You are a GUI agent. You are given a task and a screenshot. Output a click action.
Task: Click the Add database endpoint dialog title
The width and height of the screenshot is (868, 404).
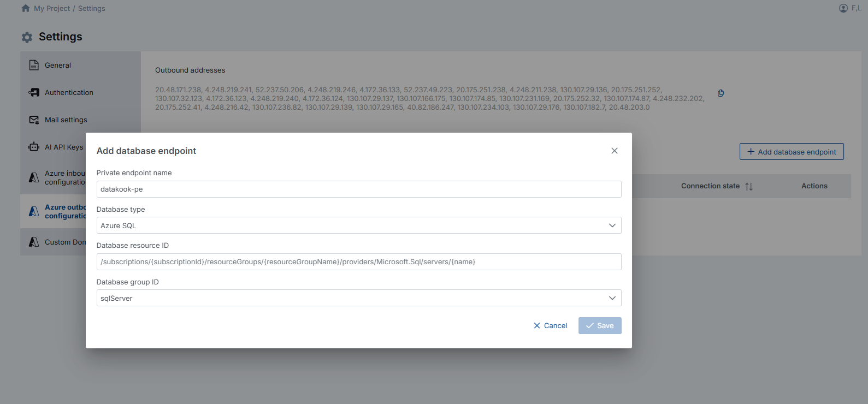(146, 151)
